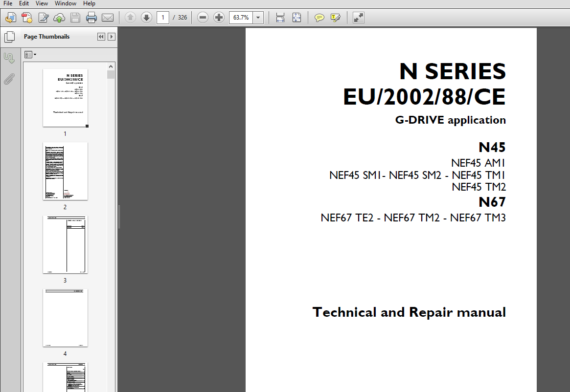Screen dimensions: 570x392
Task: Open the Window menu
Action: pos(66,3)
